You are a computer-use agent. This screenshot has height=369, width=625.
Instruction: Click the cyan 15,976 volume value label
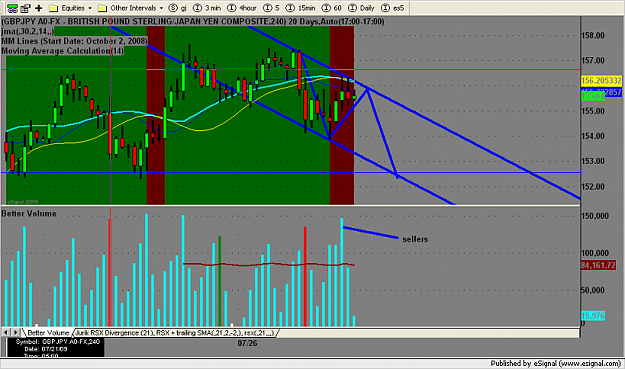(593, 316)
